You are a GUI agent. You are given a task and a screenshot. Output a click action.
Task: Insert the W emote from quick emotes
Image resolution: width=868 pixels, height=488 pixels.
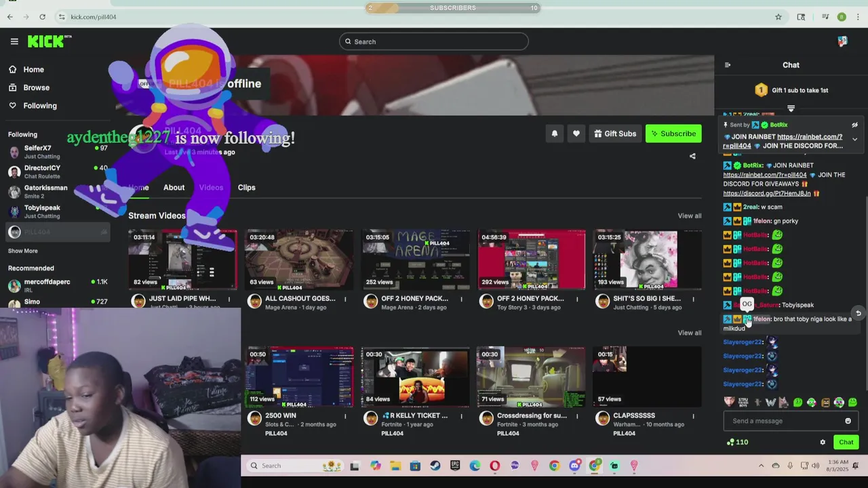(x=770, y=403)
